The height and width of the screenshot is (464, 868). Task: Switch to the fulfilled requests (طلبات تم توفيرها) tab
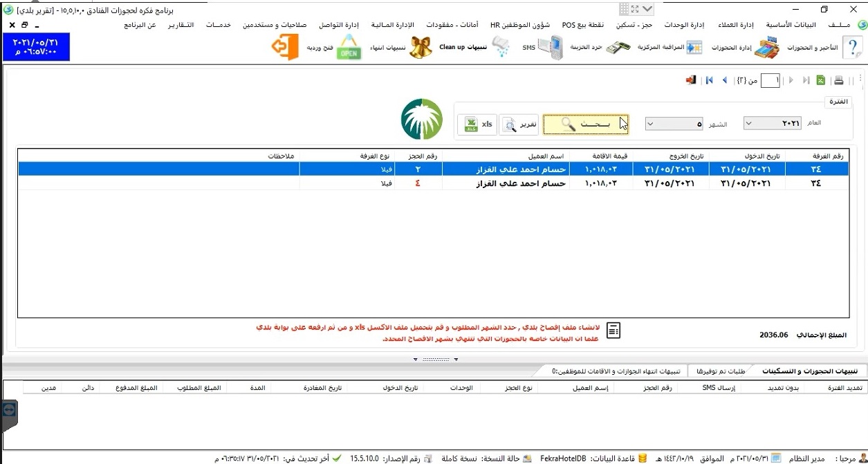click(x=718, y=371)
